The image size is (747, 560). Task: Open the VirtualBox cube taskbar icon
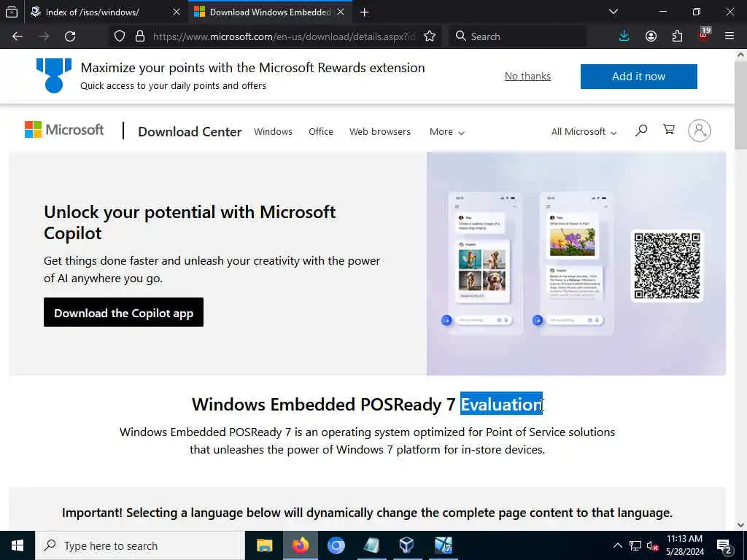click(406, 545)
